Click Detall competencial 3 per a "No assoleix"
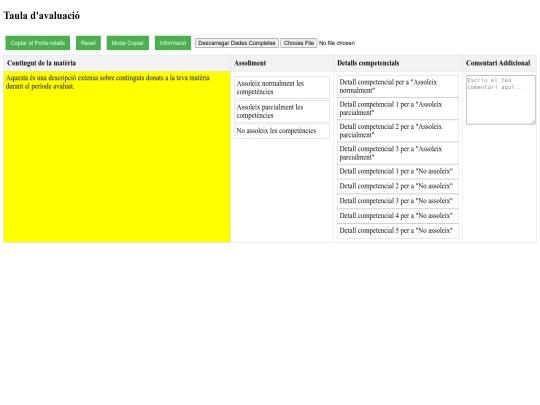Screen dimensions: 540x405 pyautogui.click(x=398, y=201)
